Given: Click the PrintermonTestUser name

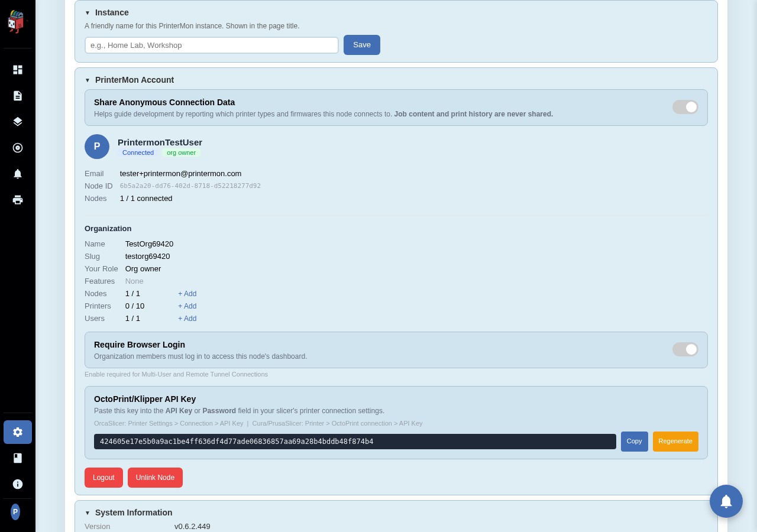Looking at the screenshot, I should point(160,142).
